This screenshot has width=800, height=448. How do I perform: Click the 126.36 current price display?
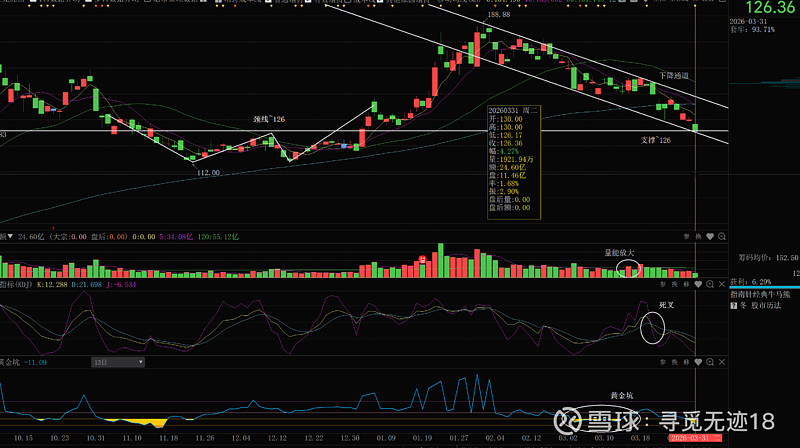pyautogui.click(x=770, y=8)
